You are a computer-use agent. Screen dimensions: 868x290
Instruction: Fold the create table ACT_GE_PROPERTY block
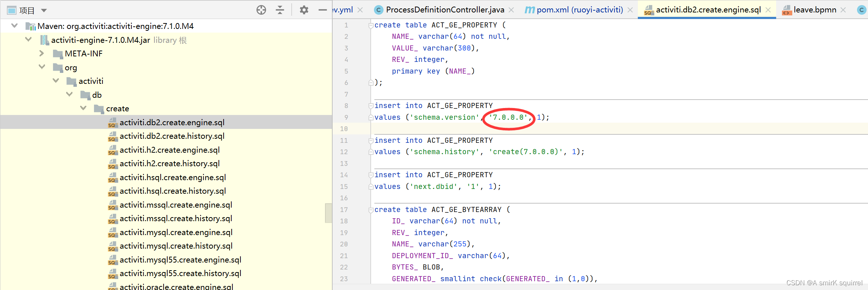(x=371, y=25)
